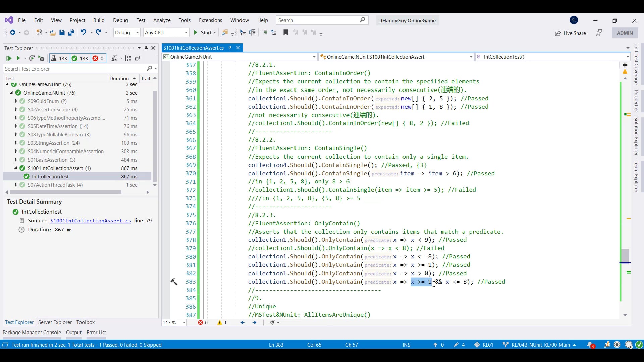Toggle a bookmark on the current line

coord(286,33)
